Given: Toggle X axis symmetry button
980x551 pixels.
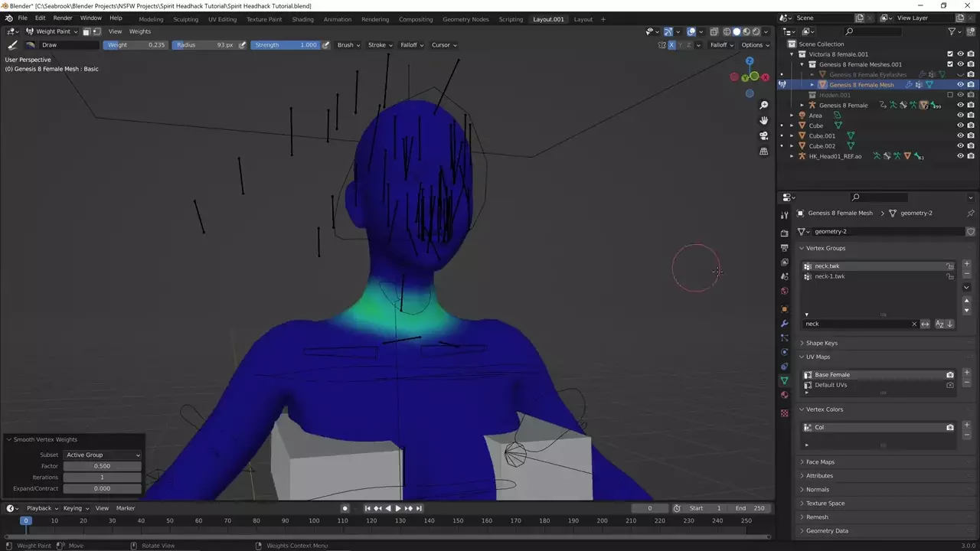Looking at the screenshot, I should click(x=671, y=45).
